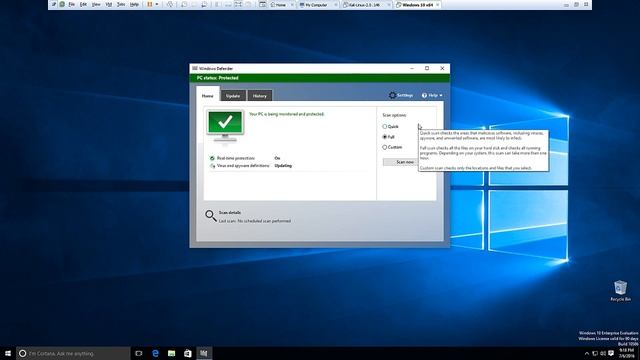Viewport: 640px width, 360px height.
Task: Open File Explorer from the taskbar
Action: pos(171,353)
